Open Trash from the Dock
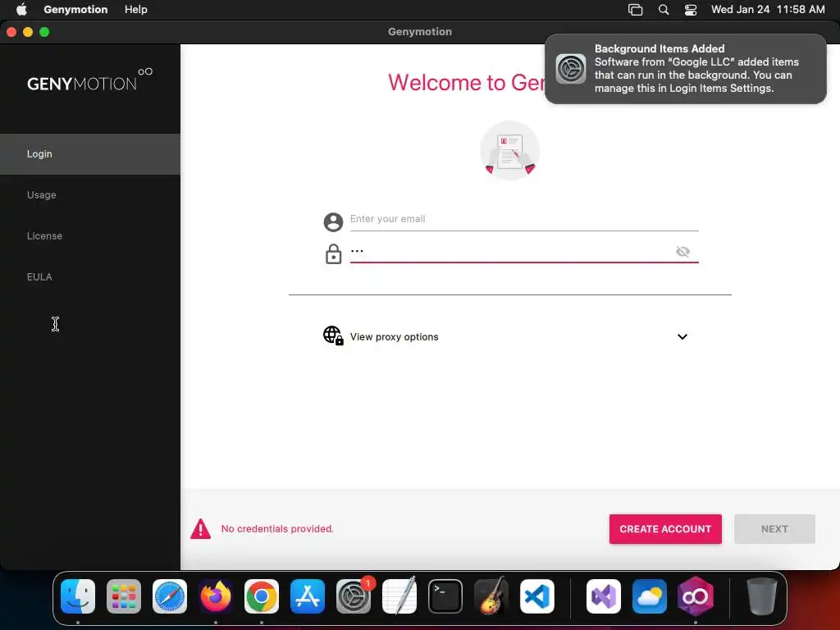The image size is (840, 630). [762, 596]
